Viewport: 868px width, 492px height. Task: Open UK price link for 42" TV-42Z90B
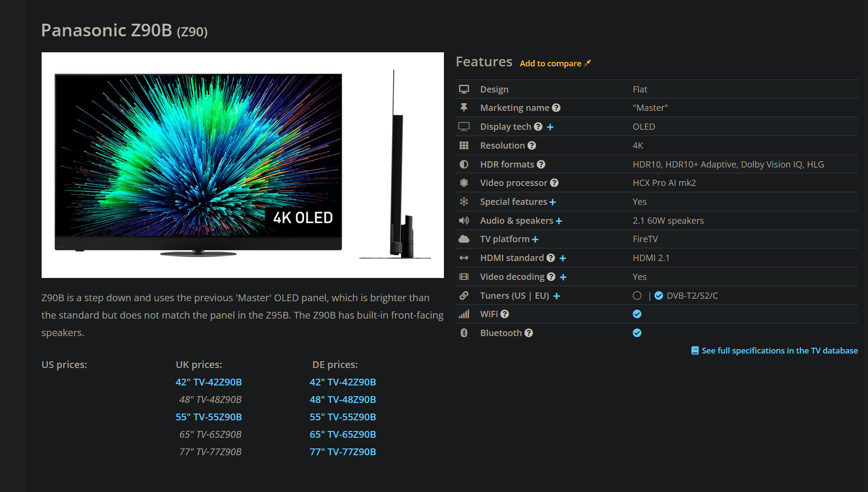click(209, 382)
